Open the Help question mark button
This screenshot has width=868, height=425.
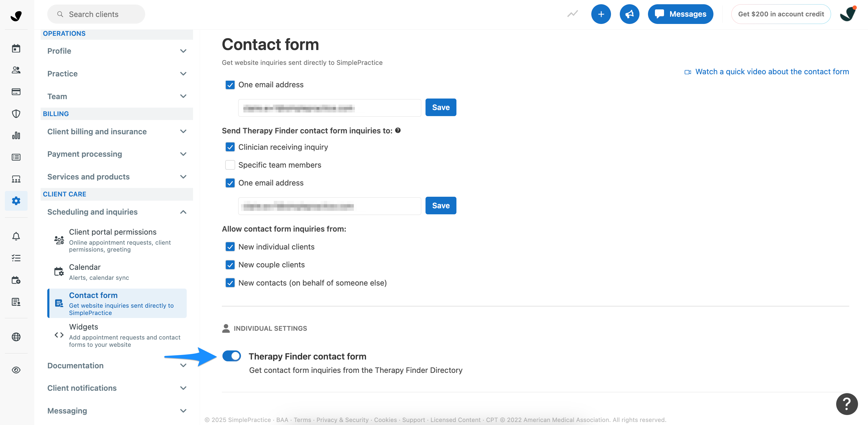(x=847, y=404)
